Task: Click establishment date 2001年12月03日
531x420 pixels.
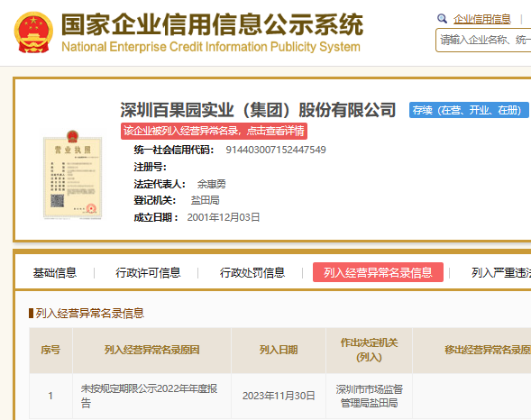Action: (x=224, y=217)
